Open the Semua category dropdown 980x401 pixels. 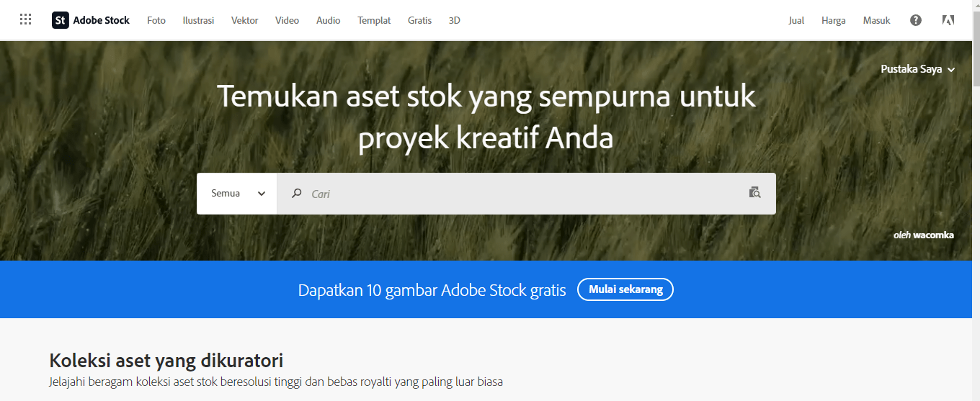(x=237, y=193)
